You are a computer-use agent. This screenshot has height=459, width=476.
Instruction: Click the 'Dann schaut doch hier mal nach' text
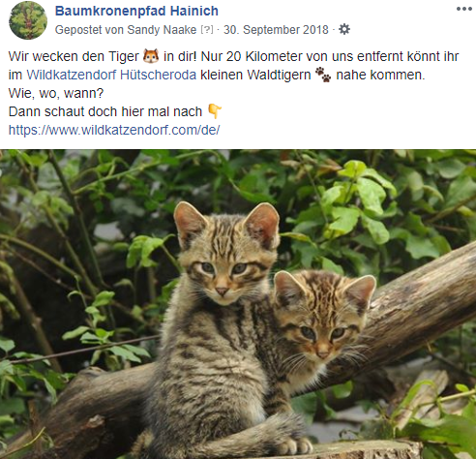(105, 111)
